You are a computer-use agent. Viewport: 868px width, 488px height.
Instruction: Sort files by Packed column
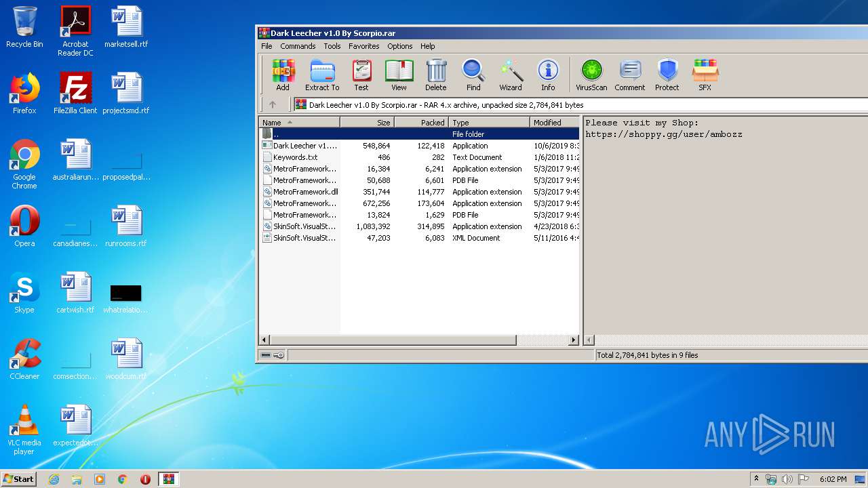pyautogui.click(x=422, y=123)
